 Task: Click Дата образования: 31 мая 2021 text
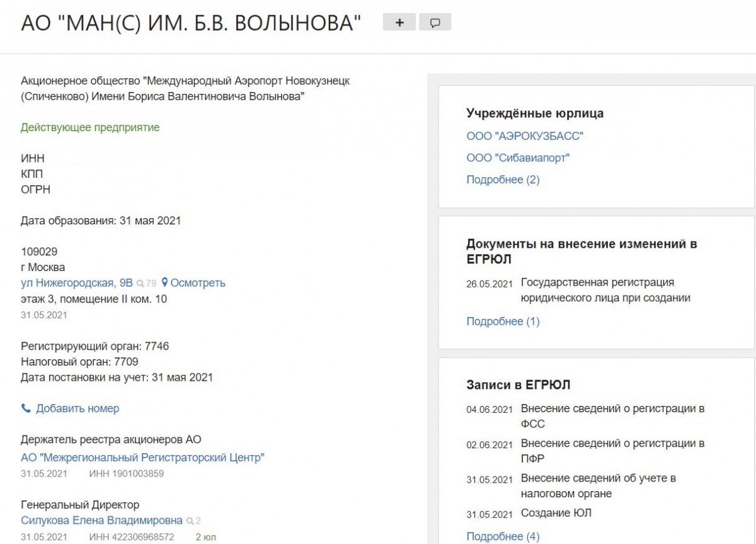(101, 221)
